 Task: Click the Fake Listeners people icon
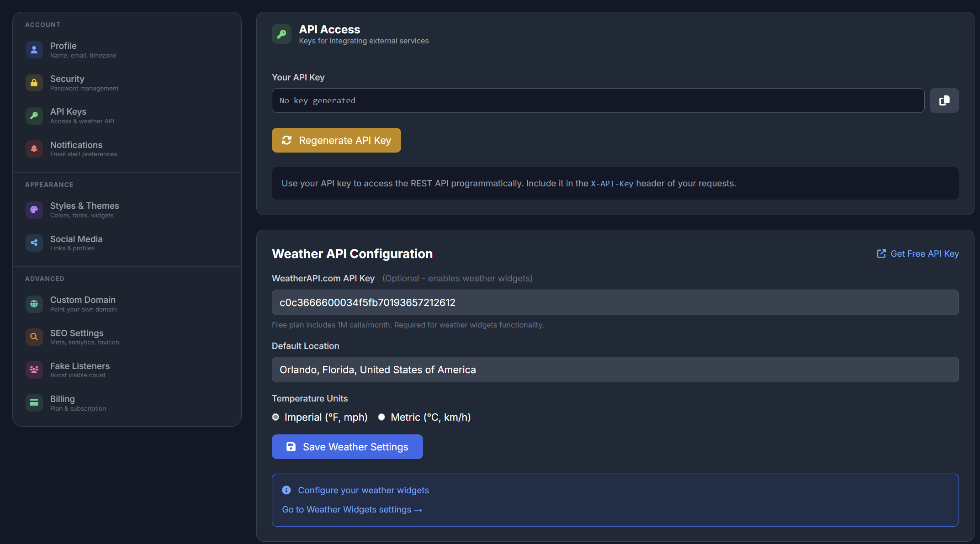34,370
